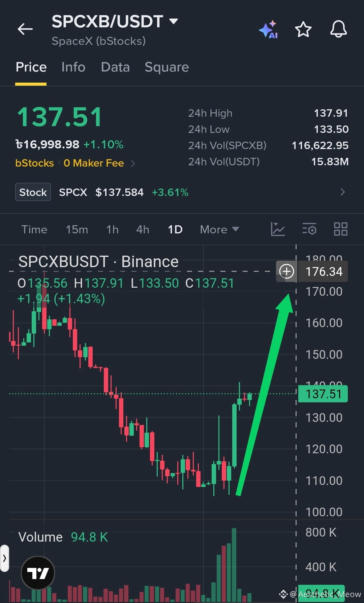Tap the +3.61% stock change value
The height and width of the screenshot is (603, 364).
point(170,192)
